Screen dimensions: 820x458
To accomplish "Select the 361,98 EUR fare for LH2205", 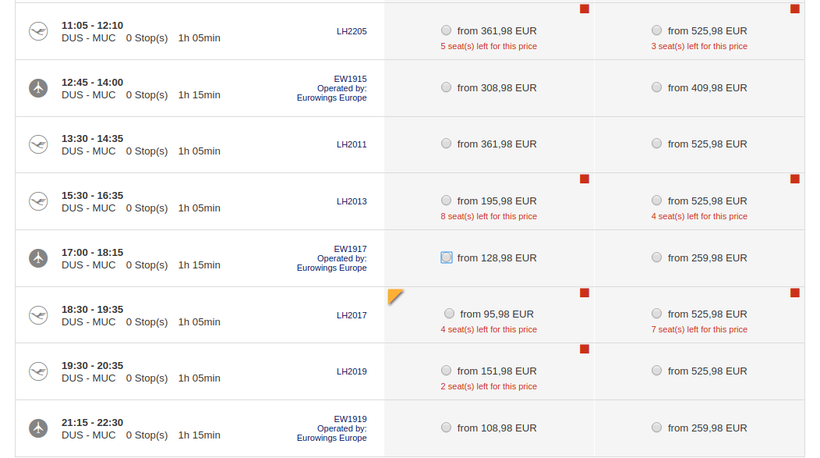I will coord(446,31).
